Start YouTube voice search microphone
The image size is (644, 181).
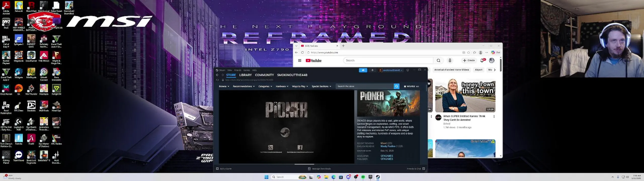tap(450, 61)
